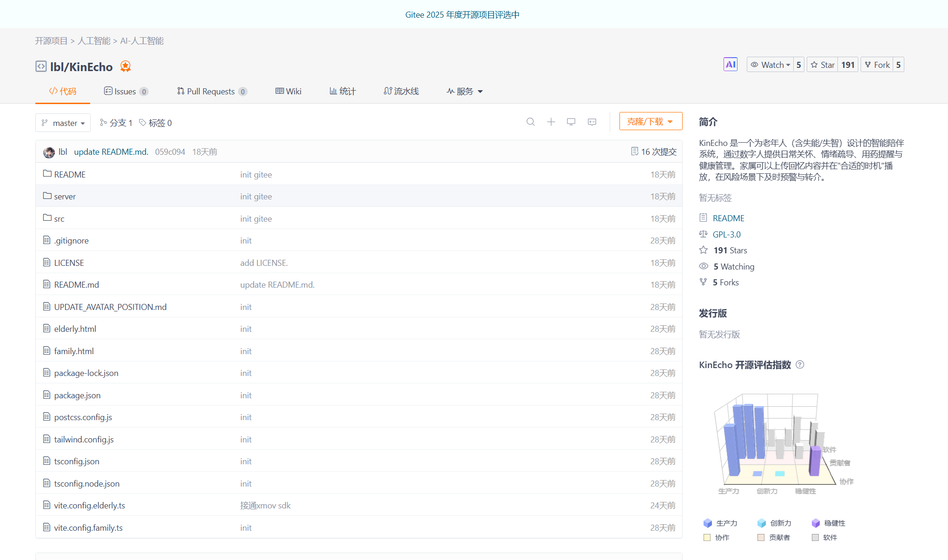The height and width of the screenshot is (560, 948).
Task: Expand the 克隆/下载 dropdown button
Action: (650, 122)
